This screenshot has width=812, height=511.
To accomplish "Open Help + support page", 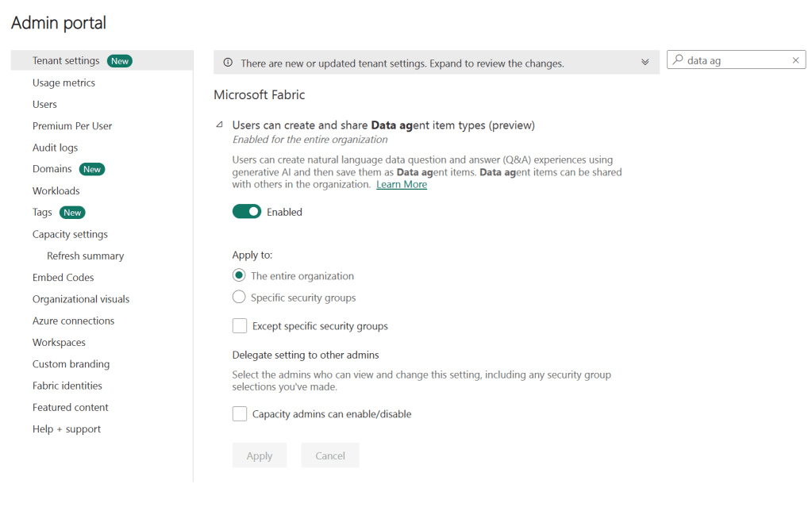I will click(67, 429).
